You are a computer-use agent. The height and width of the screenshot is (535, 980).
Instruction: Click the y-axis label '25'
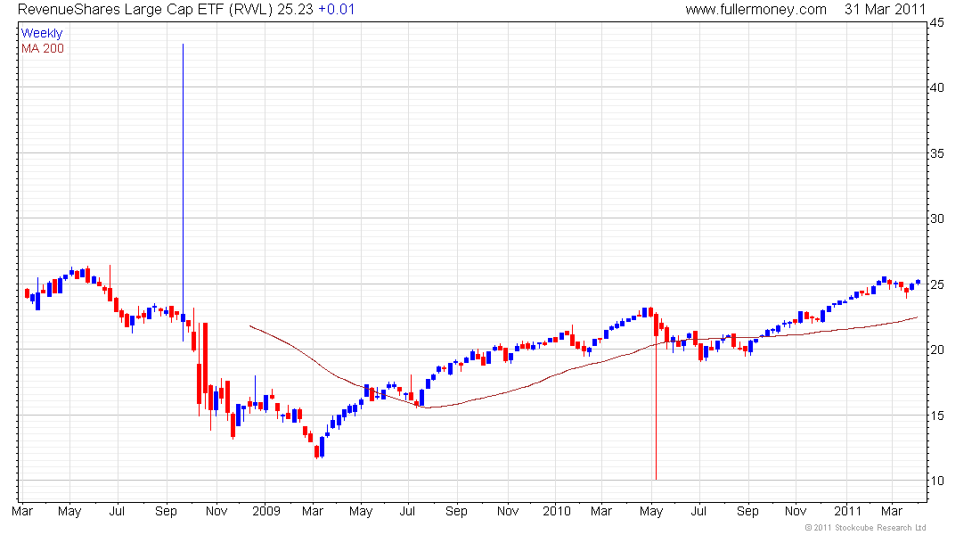[936, 284]
